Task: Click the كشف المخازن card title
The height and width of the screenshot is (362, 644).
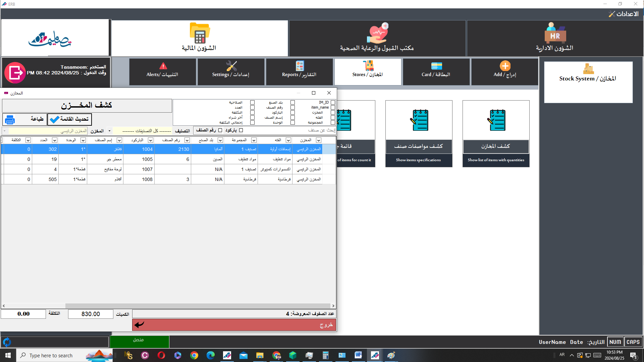Action: click(x=496, y=146)
